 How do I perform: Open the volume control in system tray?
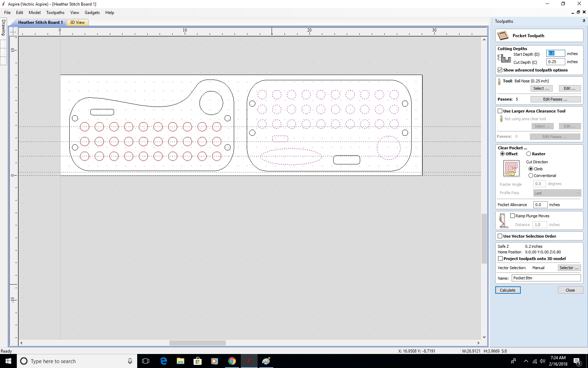click(x=542, y=361)
